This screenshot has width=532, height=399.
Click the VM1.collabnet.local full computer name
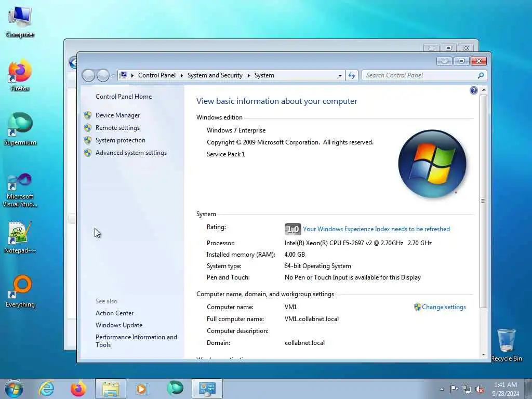pos(312,319)
